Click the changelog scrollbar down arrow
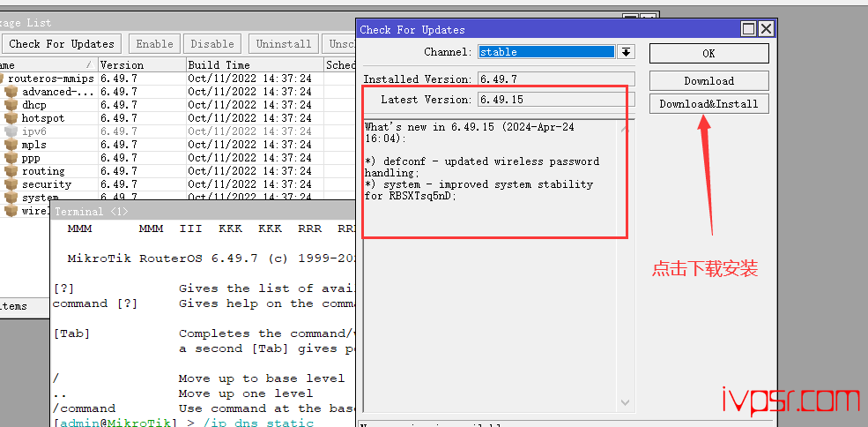868x427 pixels. [x=625, y=402]
